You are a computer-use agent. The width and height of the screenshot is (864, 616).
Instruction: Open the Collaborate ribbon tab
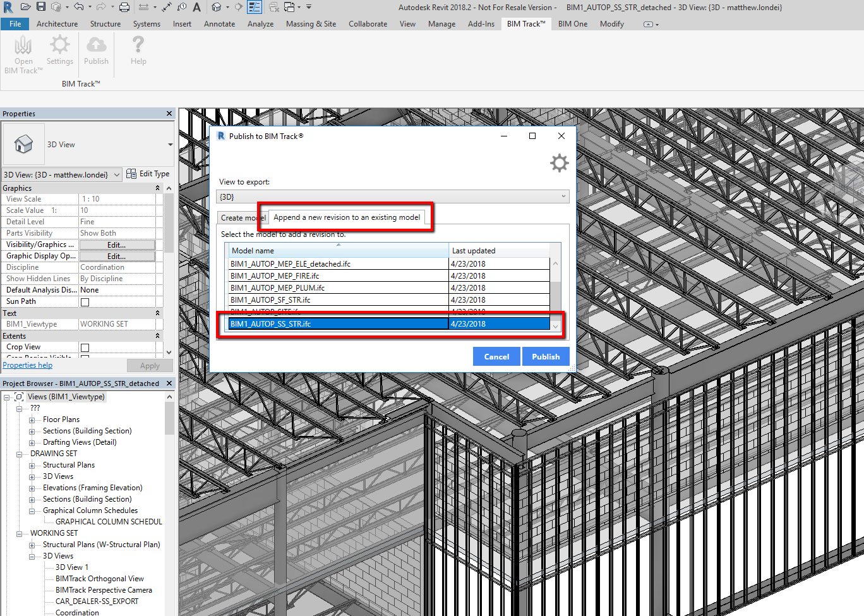(368, 24)
